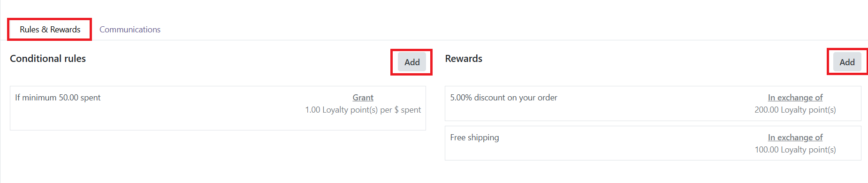Click the Conditional rules heading

pos(48,59)
